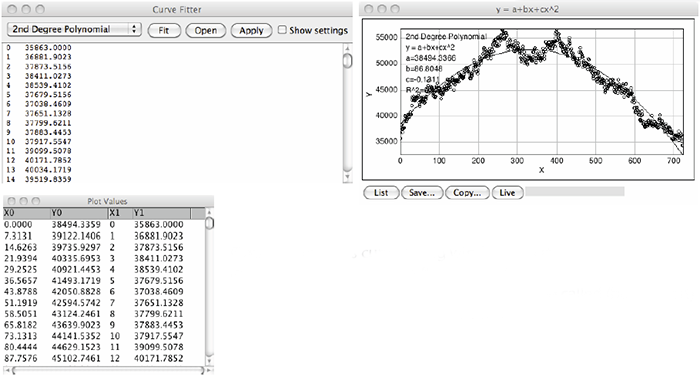Click the X0 cell 7.3131 in Plot Values
The width and height of the screenshot is (700, 380).
(x=18, y=236)
